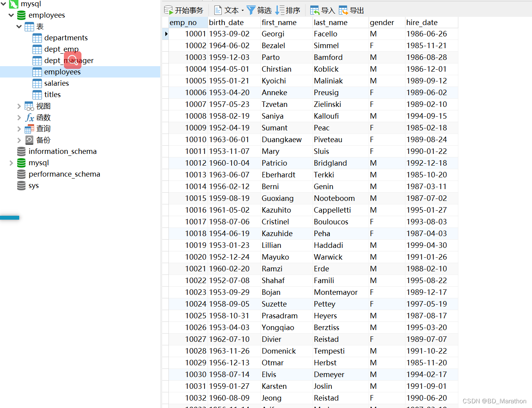Collapse the Tables (表) node
This screenshot has height=408, width=532.
[x=19, y=27]
